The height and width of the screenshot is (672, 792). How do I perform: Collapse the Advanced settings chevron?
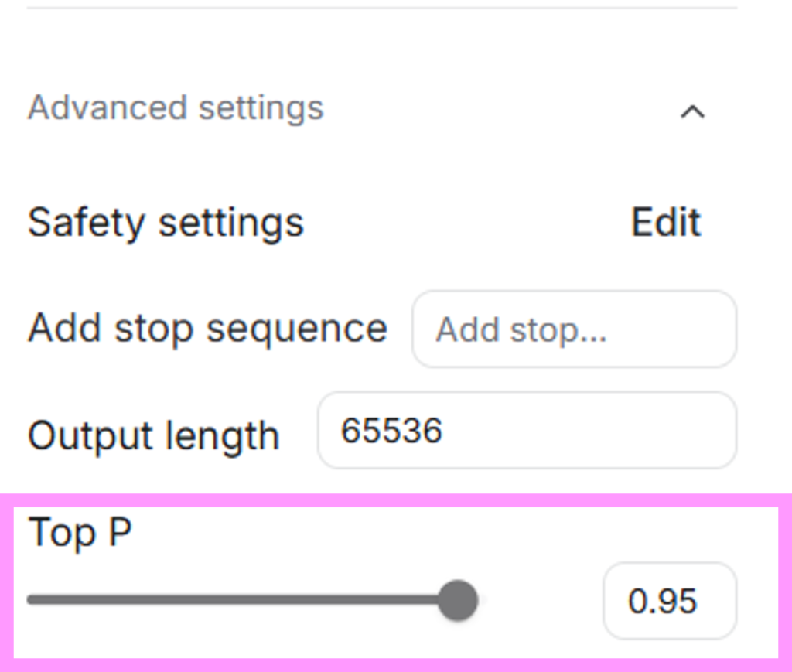692,112
